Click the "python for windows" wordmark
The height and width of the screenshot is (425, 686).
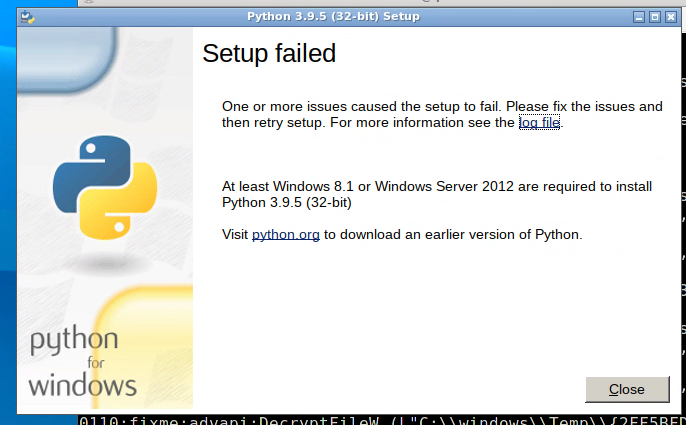(x=83, y=361)
